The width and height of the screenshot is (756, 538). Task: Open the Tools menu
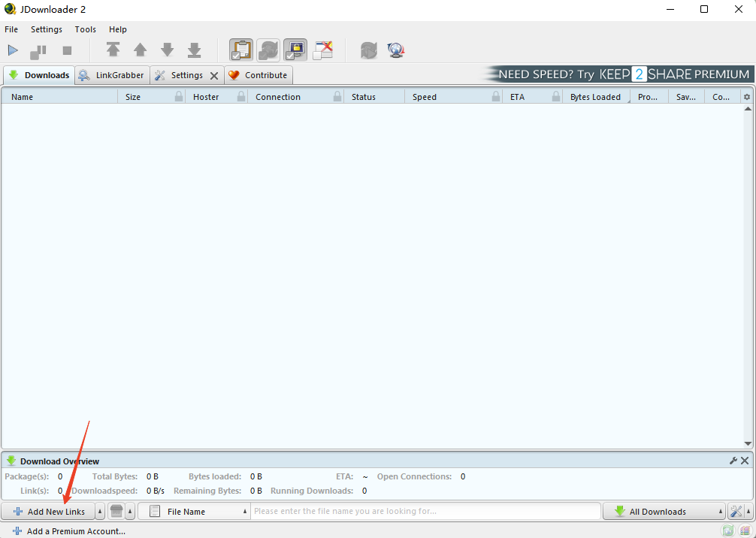coord(85,29)
